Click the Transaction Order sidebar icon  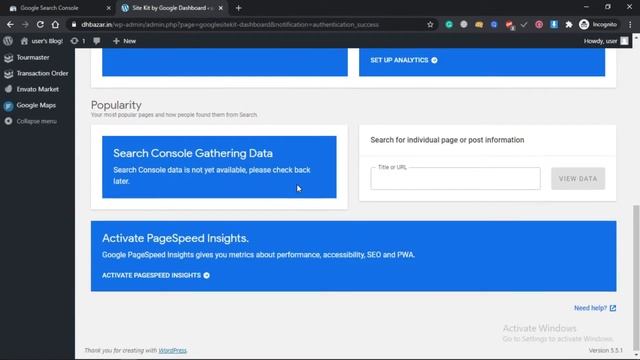click(x=9, y=73)
